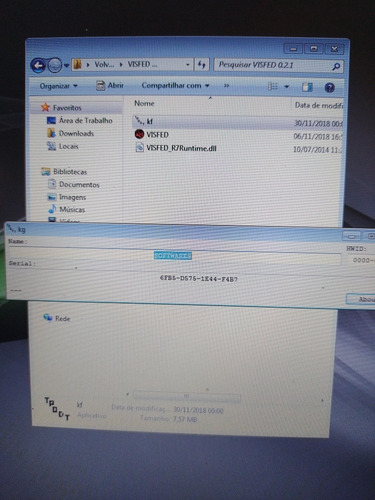This screenshot has width=375, height=500.
Task: Click the Abrir toolbar button
Action: pyautogui.click(x=110, y=86)
